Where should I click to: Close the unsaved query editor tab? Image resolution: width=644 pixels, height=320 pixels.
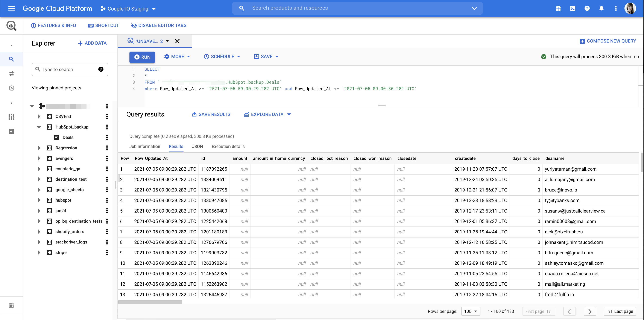click(x=177, y=41)
